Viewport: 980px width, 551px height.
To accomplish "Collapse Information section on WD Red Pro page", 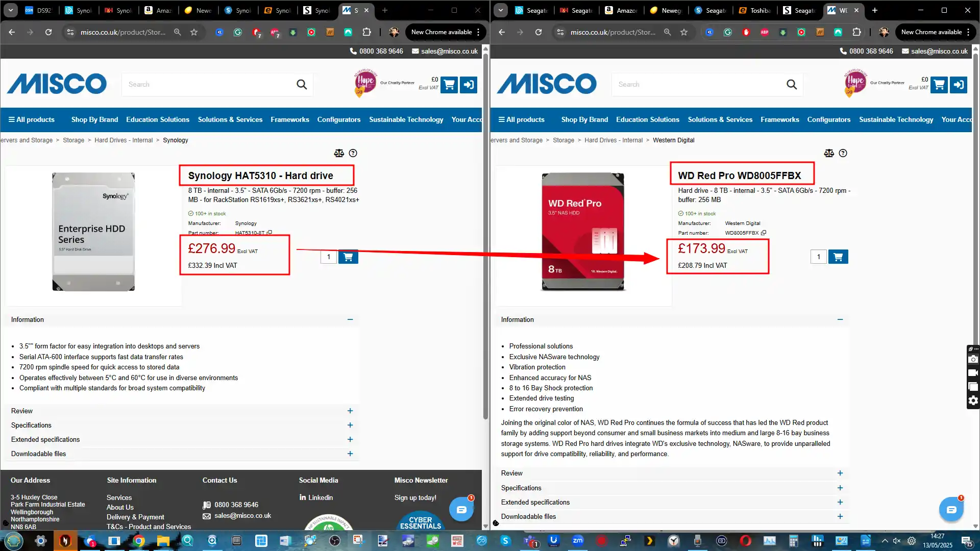I will coord(840,320).
